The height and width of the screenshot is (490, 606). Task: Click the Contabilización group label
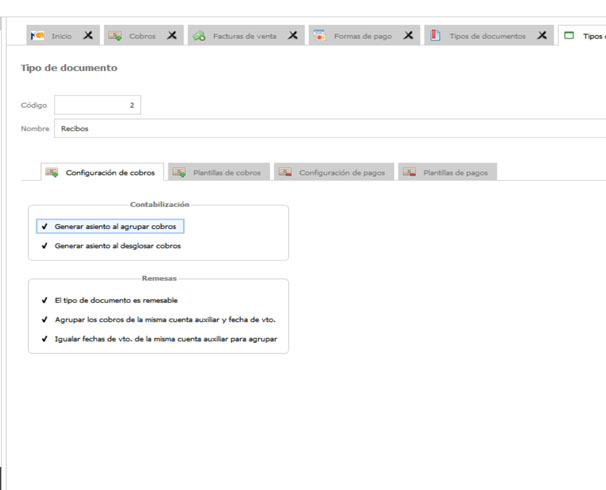(x=160, y=204)
